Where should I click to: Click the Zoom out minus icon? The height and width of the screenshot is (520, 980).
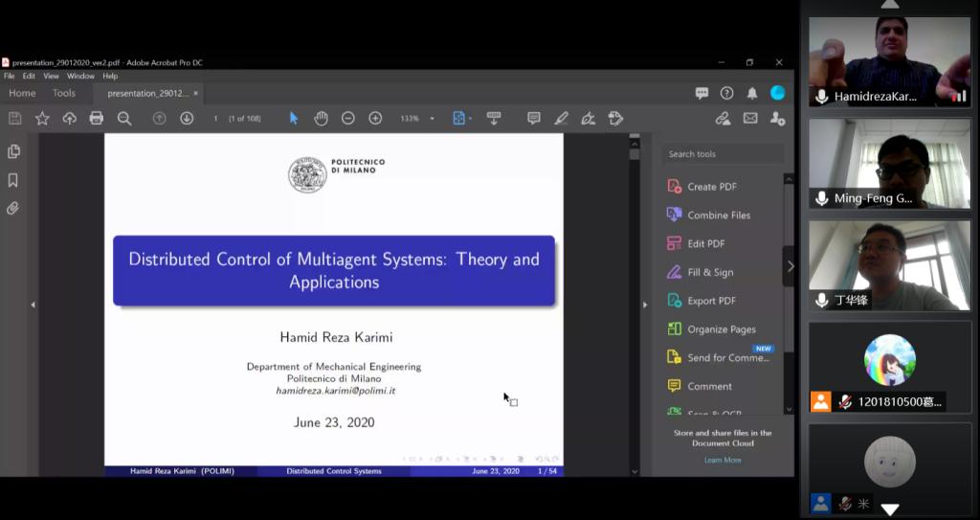348,118
